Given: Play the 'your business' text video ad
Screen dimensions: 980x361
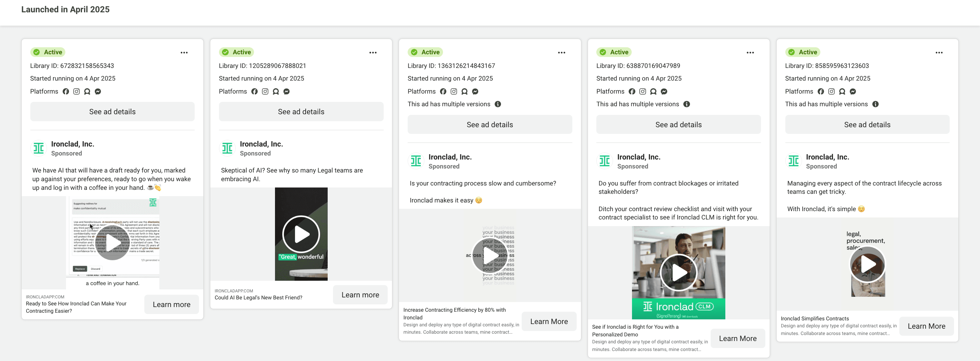Looking at the screenshot, I should (x=490, y=255).
